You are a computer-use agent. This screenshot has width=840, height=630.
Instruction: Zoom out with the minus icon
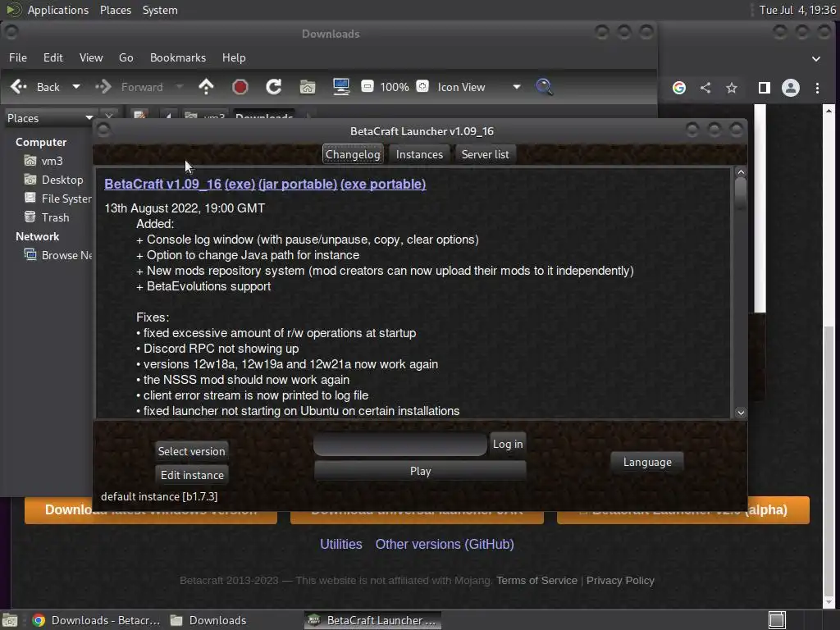coord(367,86)
